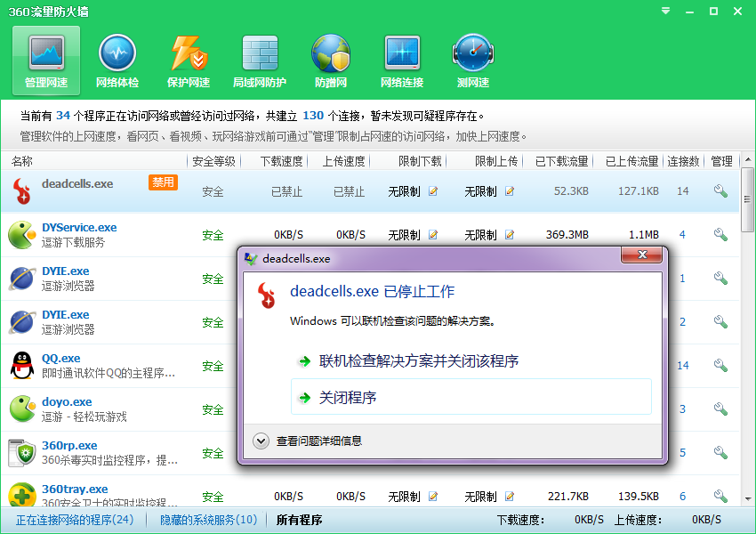Click the program list scrollbar thumb
This screenshot has width=756, height=534.
(x=747, y=199)
